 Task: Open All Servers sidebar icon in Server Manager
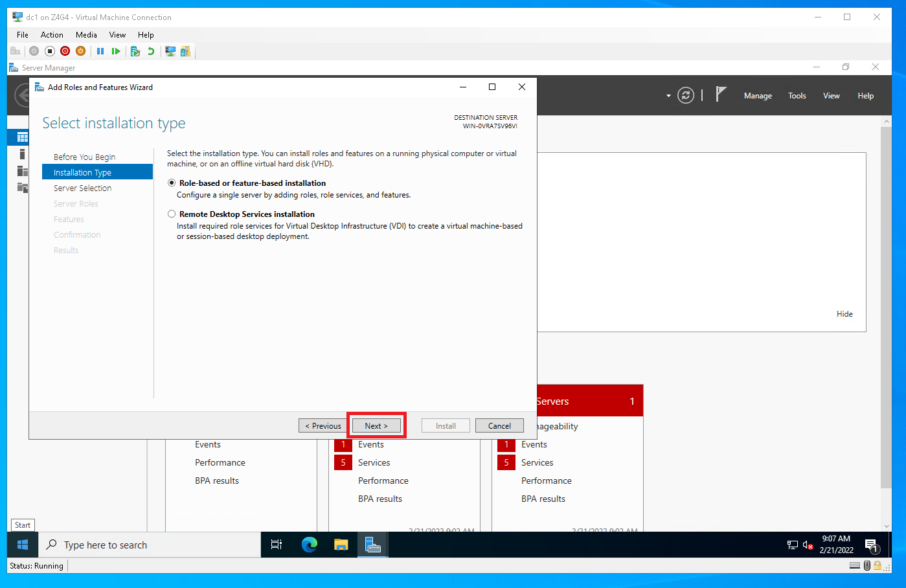[x=22, y=171]
